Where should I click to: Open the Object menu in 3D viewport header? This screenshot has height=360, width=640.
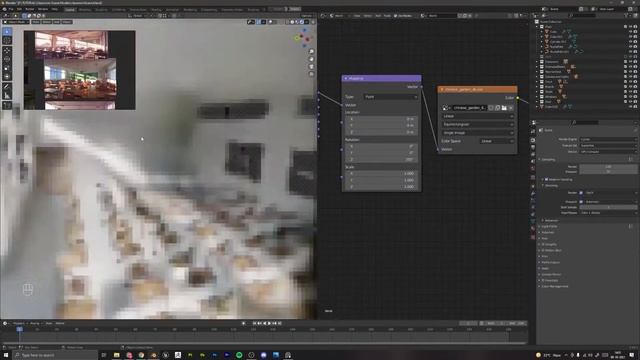67,22
